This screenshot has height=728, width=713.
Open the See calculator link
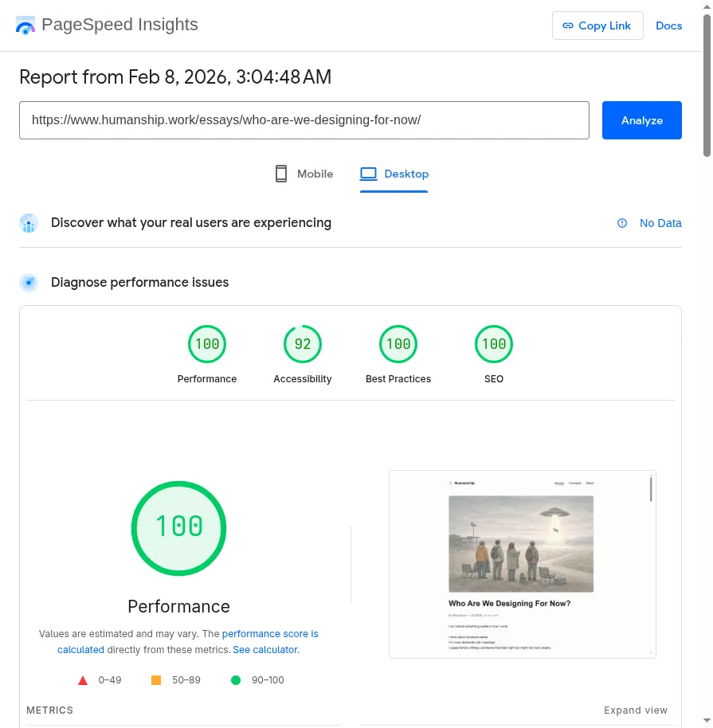[x=264, y=650]
